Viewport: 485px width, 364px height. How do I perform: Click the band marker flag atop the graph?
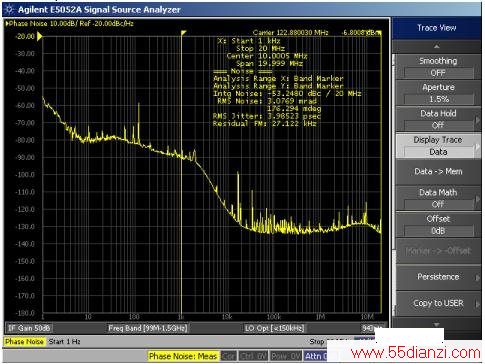point(183,33)
